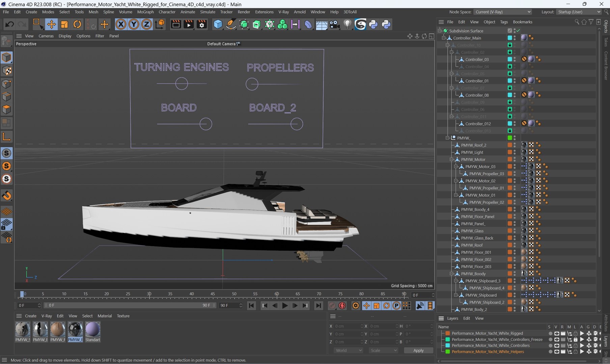Select the Standart material thumbnail
This screenshot has height=364, width=610.
[92, 329]
